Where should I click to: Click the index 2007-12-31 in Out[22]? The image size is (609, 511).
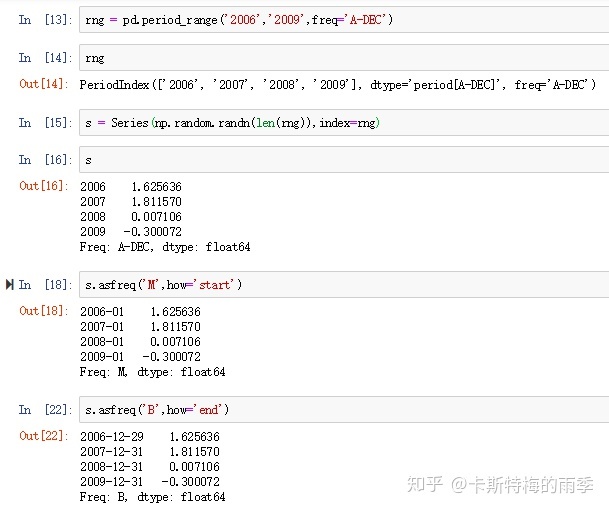pos(112,452)
